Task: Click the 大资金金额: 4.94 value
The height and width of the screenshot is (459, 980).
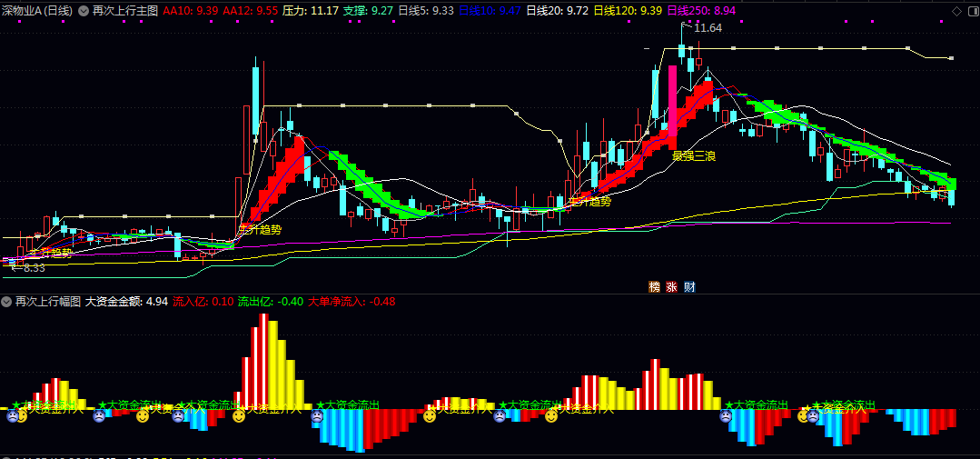Action: pos(126,302)
